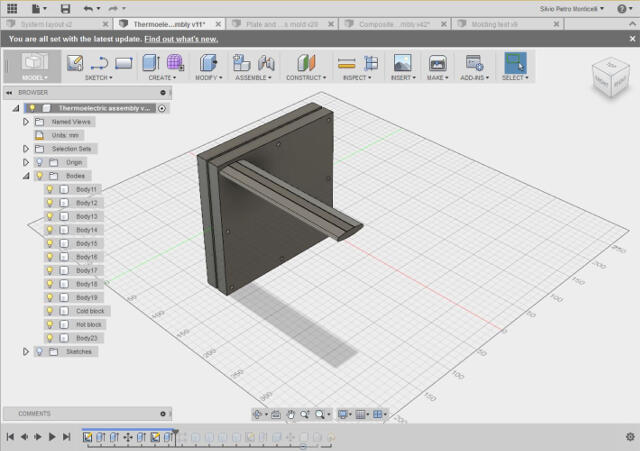Click the Add-Ins scripts icon
Viewport: 640px width, 451px height.
pos(475,63)
